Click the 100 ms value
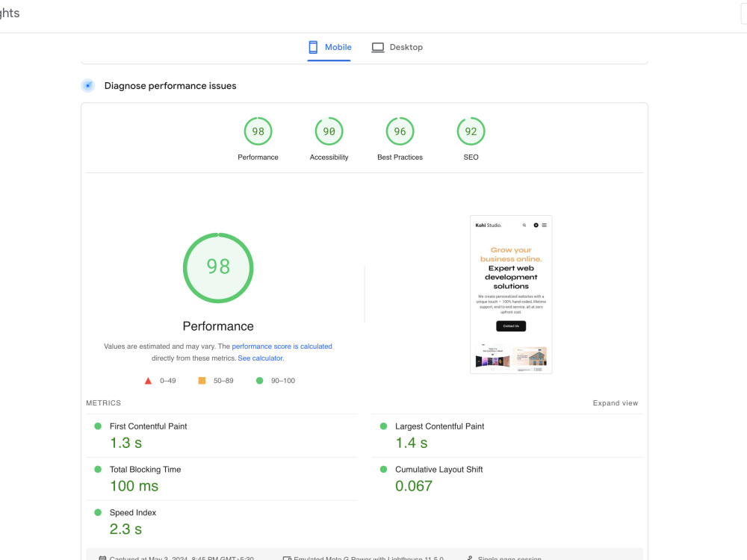The width and height of the screenshot is (747, 560). pos(134,486)
